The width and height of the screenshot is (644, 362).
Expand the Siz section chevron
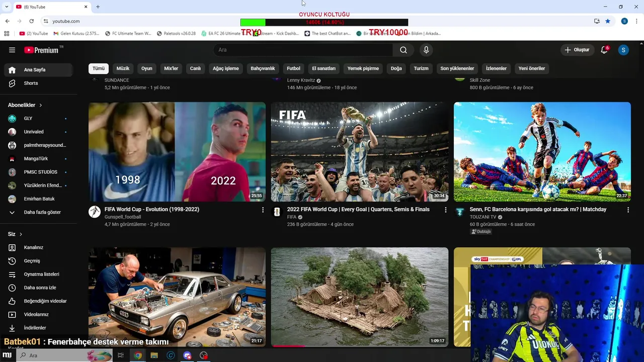[x=21, y=234]
